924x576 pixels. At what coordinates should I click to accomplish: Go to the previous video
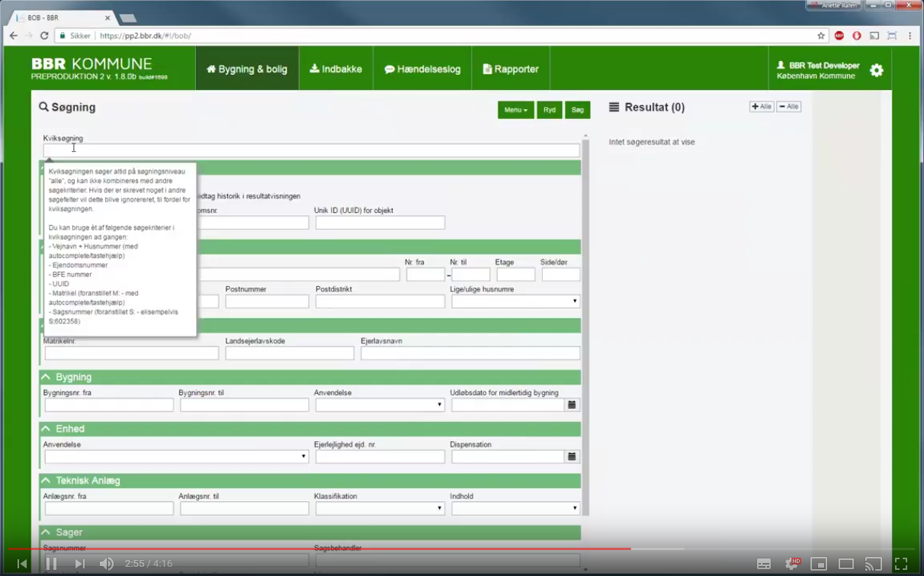[x=22, y=564]
